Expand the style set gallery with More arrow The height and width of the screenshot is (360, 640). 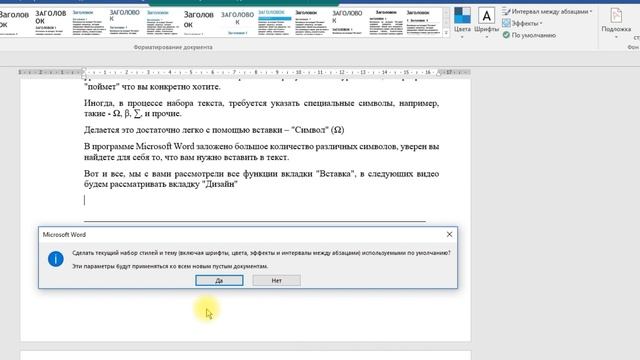tap(446, 32)
